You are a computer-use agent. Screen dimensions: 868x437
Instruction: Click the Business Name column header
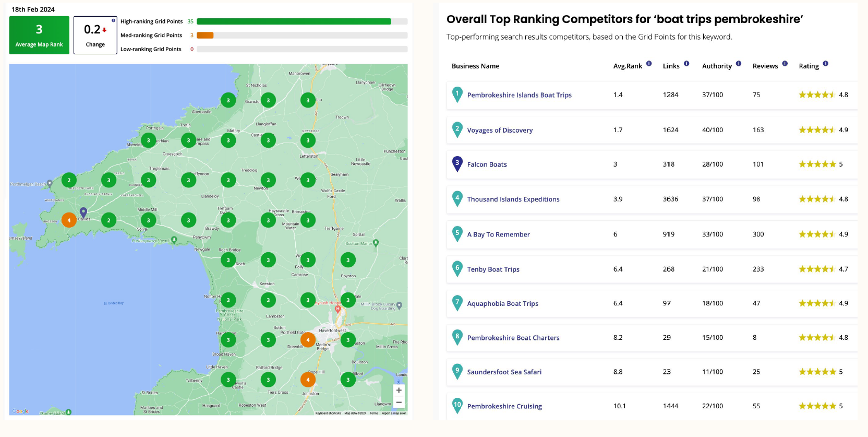click(x=475, y=66)
